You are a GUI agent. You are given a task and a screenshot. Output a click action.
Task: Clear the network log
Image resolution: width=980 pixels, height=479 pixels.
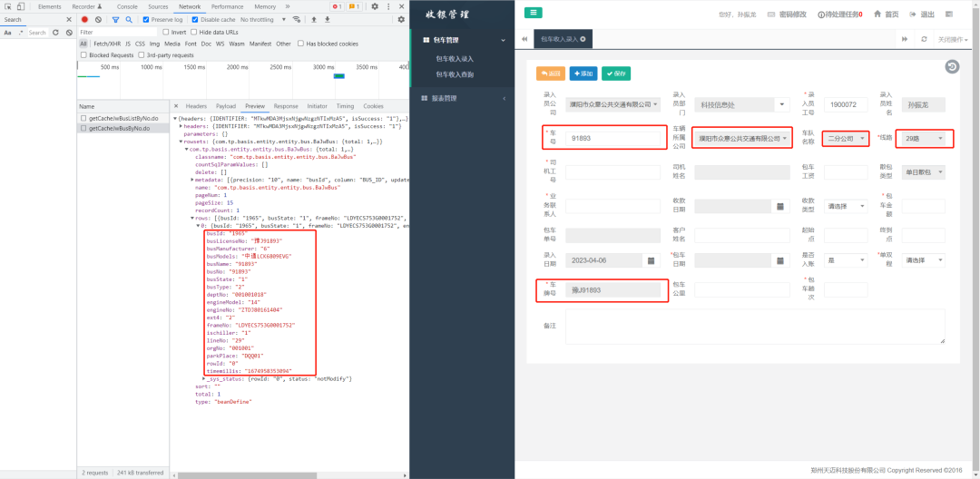coord(98,19)
